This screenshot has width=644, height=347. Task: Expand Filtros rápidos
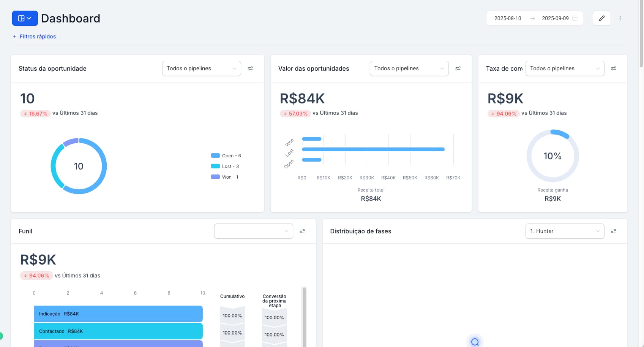click(x=34, y=36)
